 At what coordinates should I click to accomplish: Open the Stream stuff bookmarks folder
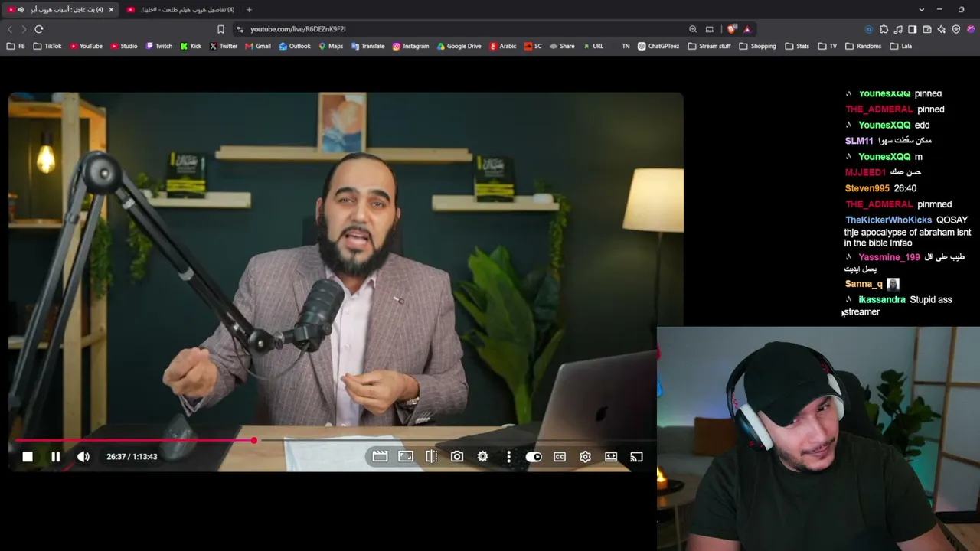(x=709, y=46)
